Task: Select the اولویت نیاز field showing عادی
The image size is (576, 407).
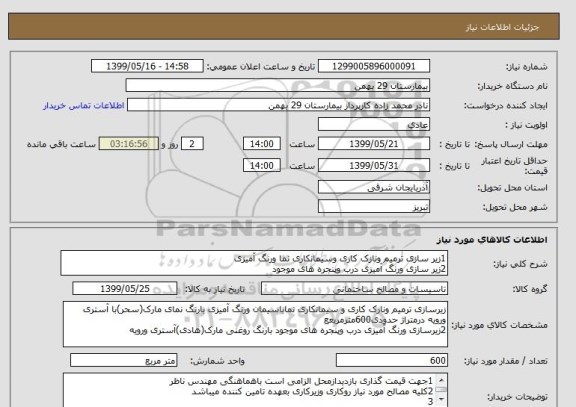Action: [x=374, y=125]
